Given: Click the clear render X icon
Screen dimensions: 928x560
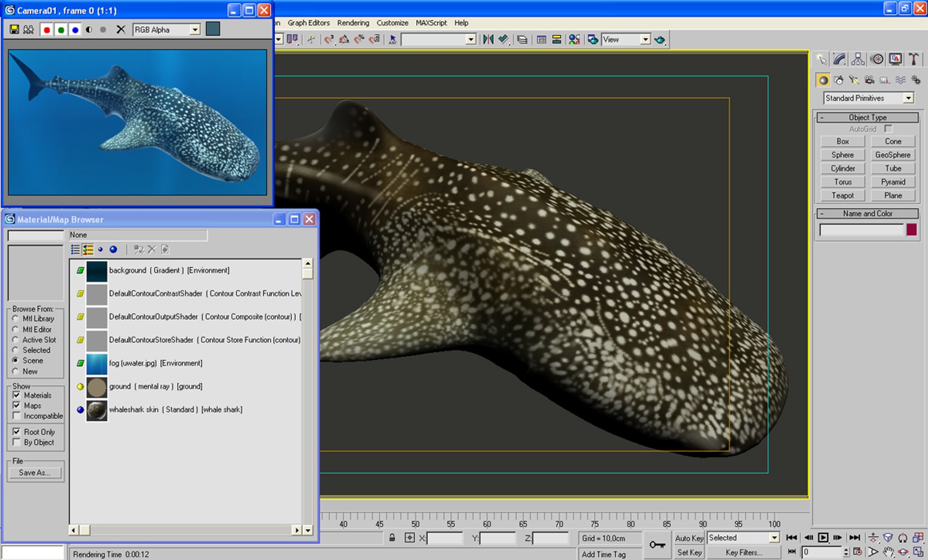Looking at the screenshot, I should pyautogui.click(x=121, y=30).
